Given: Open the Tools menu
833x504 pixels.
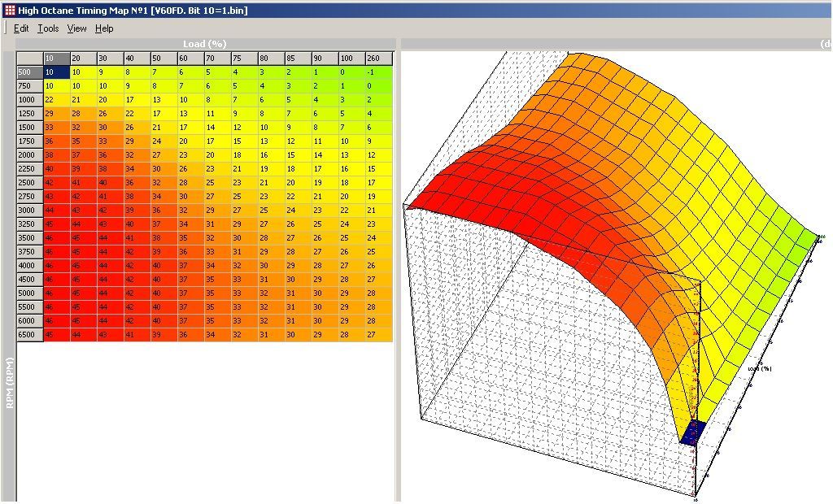Looking at the screenshot, I should [x=48, y=28].
